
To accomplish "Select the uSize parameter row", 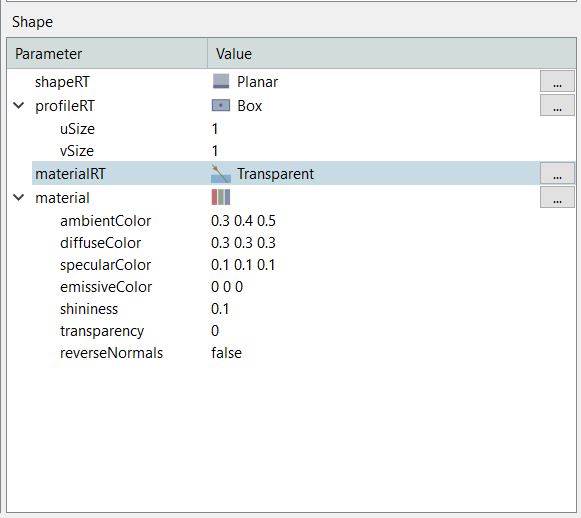I will (77, 129).
